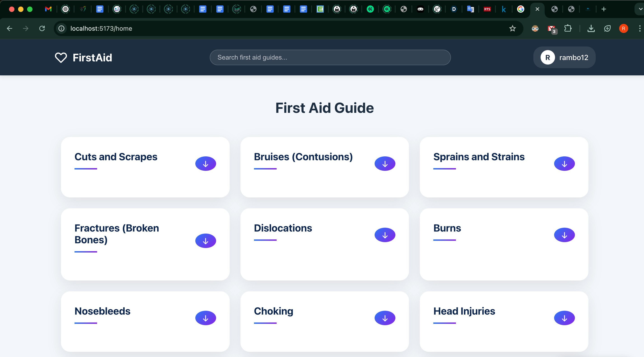Expand the Head Injuries card
The width and height of the screenshot is (644, 357).
tap(564, 318)
